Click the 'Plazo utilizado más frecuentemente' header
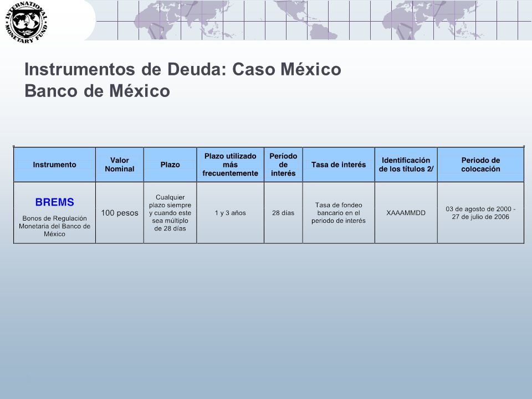532x399 pixels. pyautogui.click(x=231, y=165)
